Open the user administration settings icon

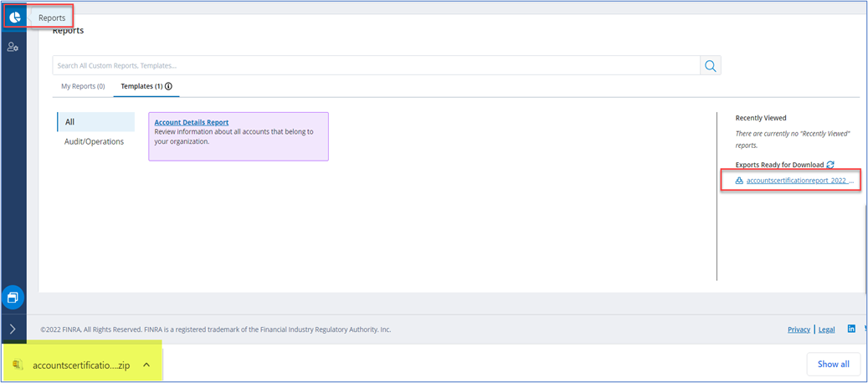[x=13, y=47]
